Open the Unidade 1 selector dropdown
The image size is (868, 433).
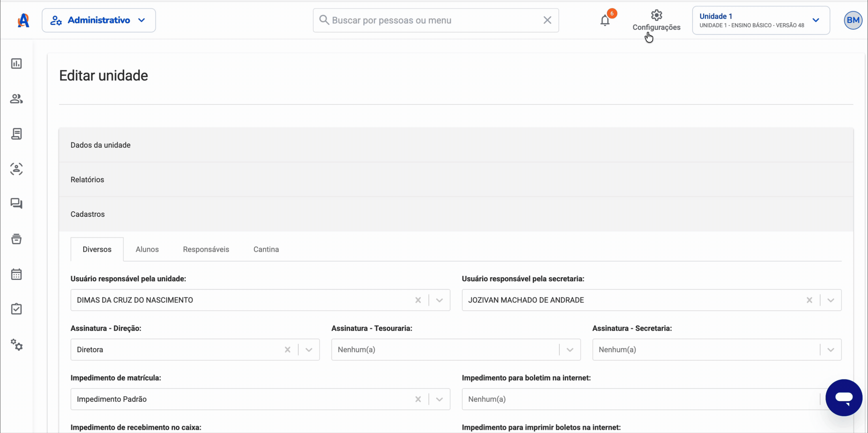(x=761, y=20)
